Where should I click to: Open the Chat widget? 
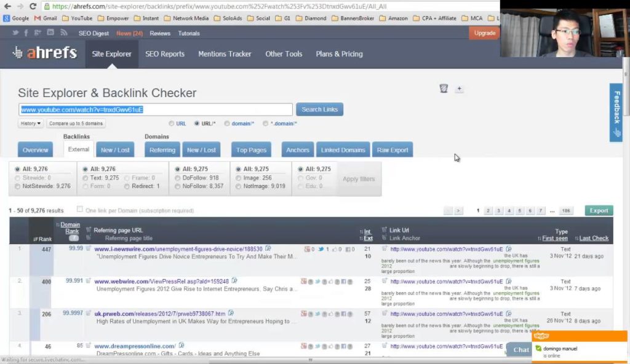[519, 349]
